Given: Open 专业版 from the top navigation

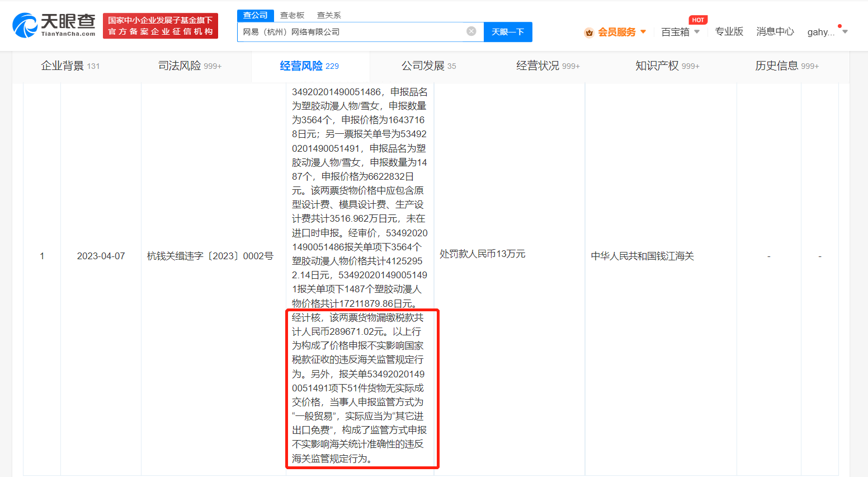Looking at the screenshot, I should pos(729,32).
